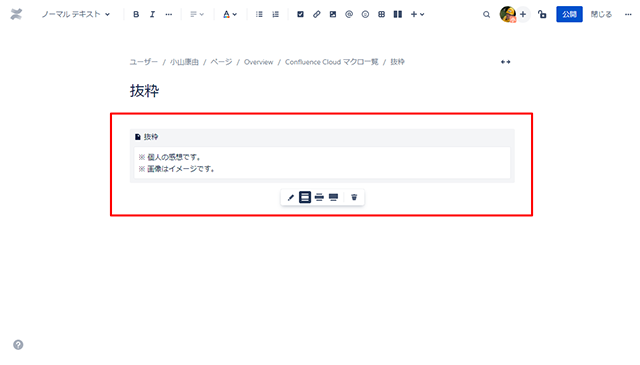Add an action item checkbox
Image resolution: width=640 pixels, height=365 pixels.
(x=300, y=14)
